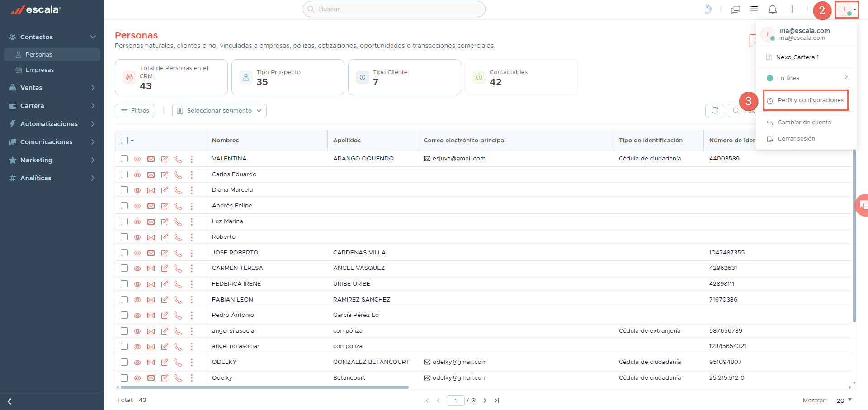Check the Luz Marina row checkbox
This screenshot has height=410, width=868.
[x=124, y=221]
